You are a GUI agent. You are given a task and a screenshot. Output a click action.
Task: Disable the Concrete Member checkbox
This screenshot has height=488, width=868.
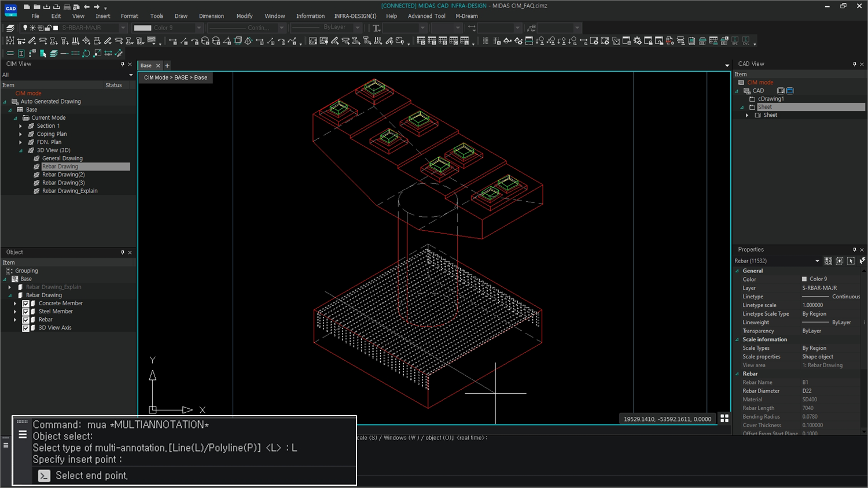[x=25, y=303]
